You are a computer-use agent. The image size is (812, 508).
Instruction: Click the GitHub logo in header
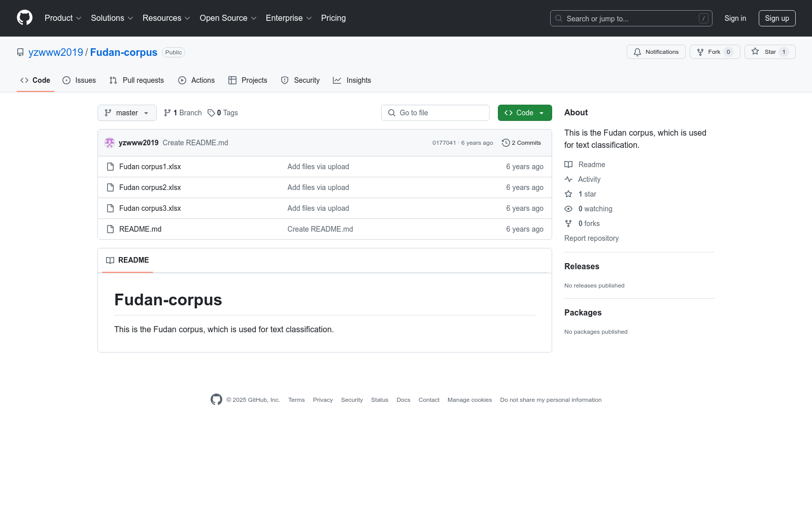[x=24, y=18]
